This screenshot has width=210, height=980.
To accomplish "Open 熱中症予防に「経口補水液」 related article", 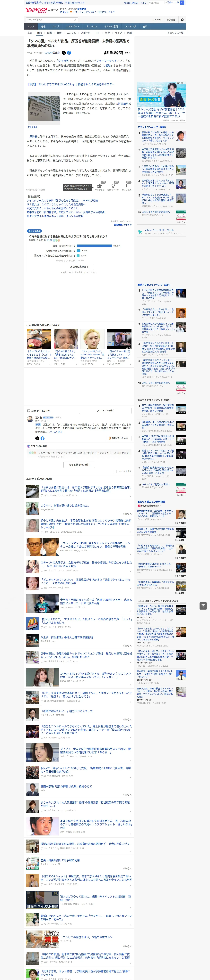I will [x=66, y=212].
